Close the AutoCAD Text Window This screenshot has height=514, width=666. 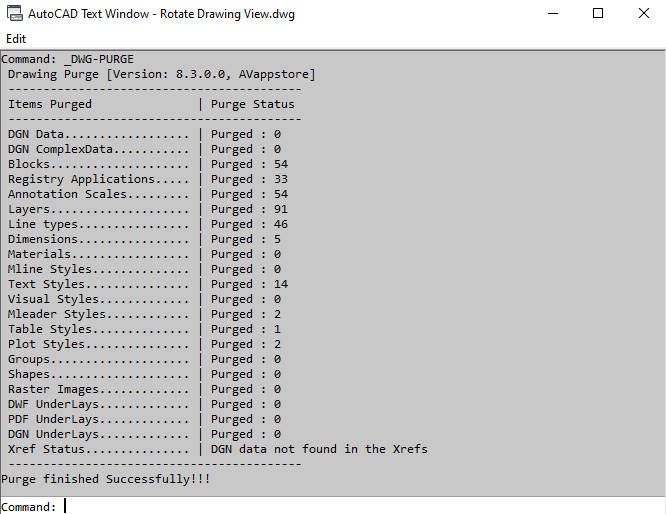pos(644,13)
